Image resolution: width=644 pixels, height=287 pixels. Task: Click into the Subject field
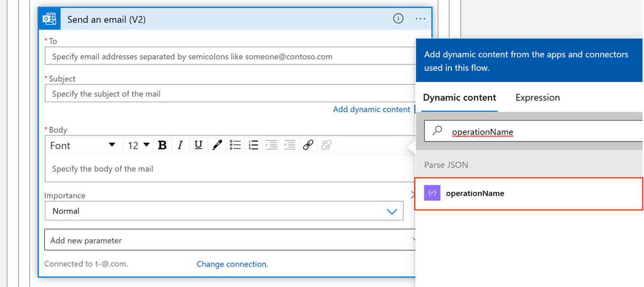tap(230, 94)
